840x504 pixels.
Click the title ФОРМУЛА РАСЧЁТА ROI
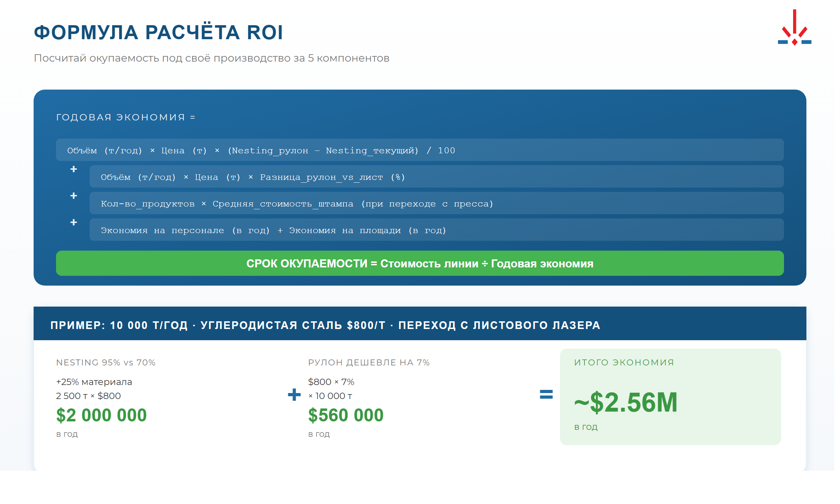158,32
